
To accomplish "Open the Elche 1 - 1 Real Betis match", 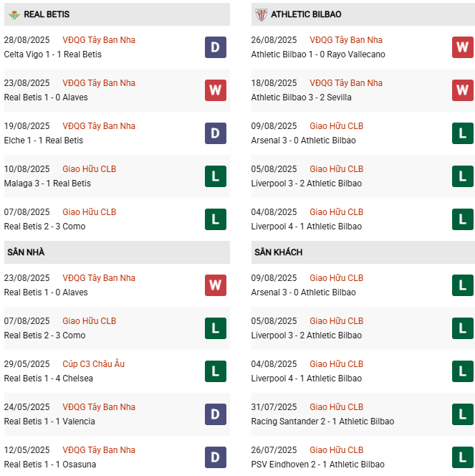I will click(x=44, y=141).
